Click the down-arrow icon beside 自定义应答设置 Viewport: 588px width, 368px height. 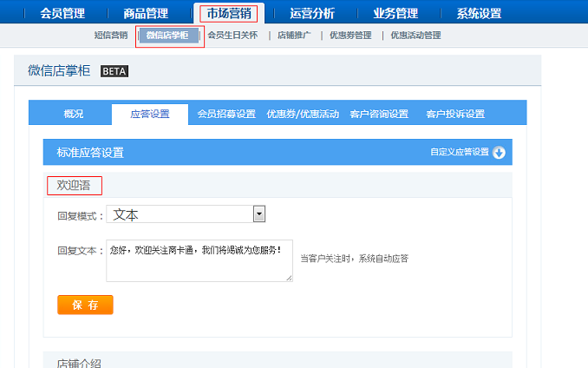coord(499,153)
